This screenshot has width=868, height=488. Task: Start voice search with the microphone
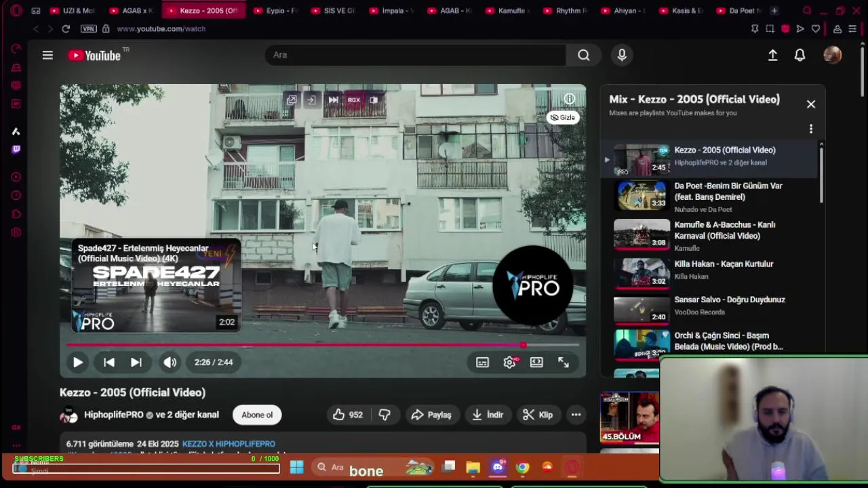click(x=622, y=55)
